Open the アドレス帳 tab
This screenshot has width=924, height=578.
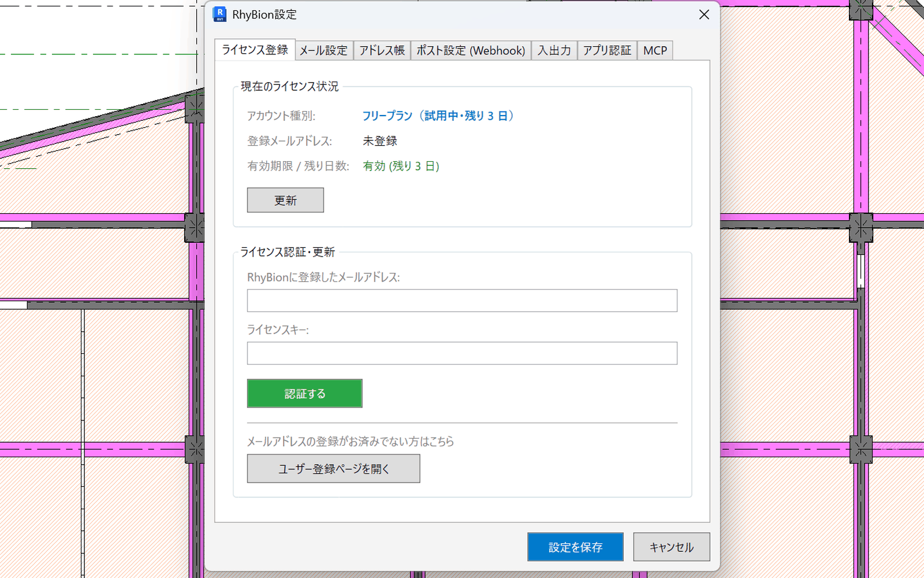point(382,51)
